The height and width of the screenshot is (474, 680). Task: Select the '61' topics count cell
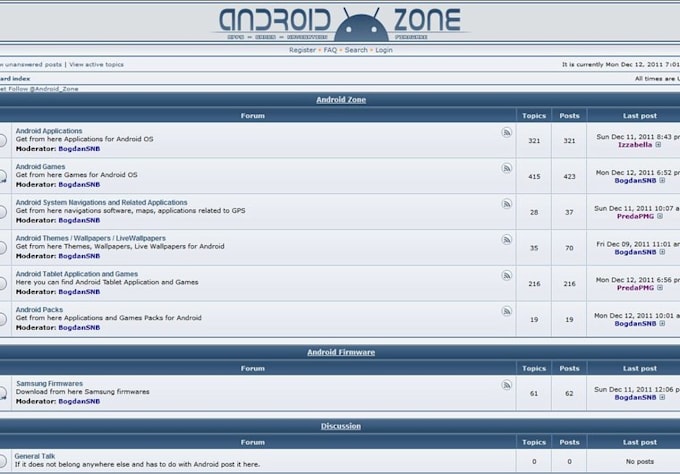pos(534,393)
